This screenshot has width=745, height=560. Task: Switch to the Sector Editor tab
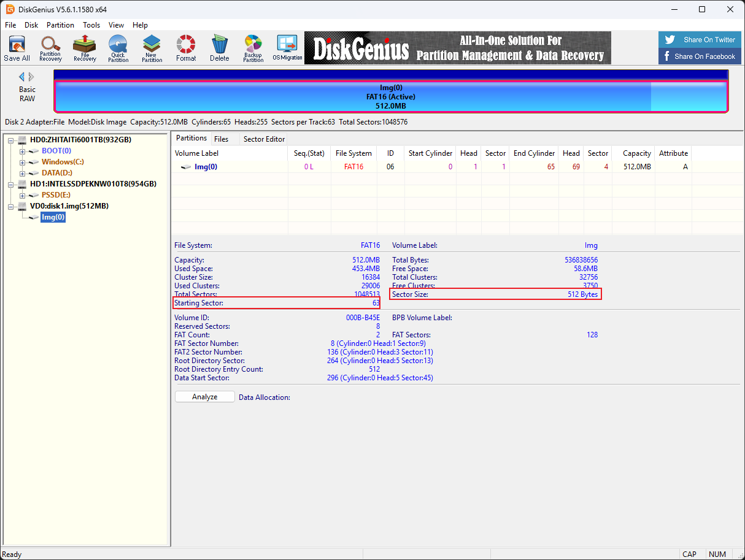pos(264,139)
